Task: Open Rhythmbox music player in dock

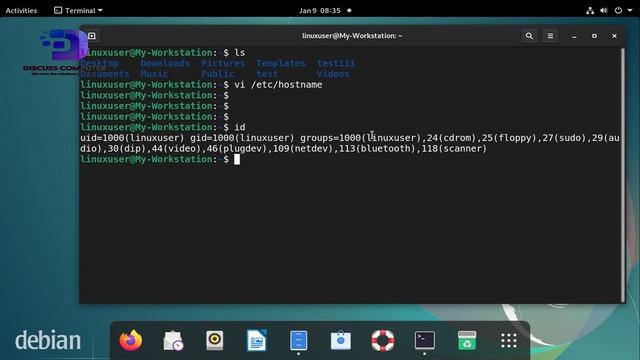Action: [x=215, y=340]
